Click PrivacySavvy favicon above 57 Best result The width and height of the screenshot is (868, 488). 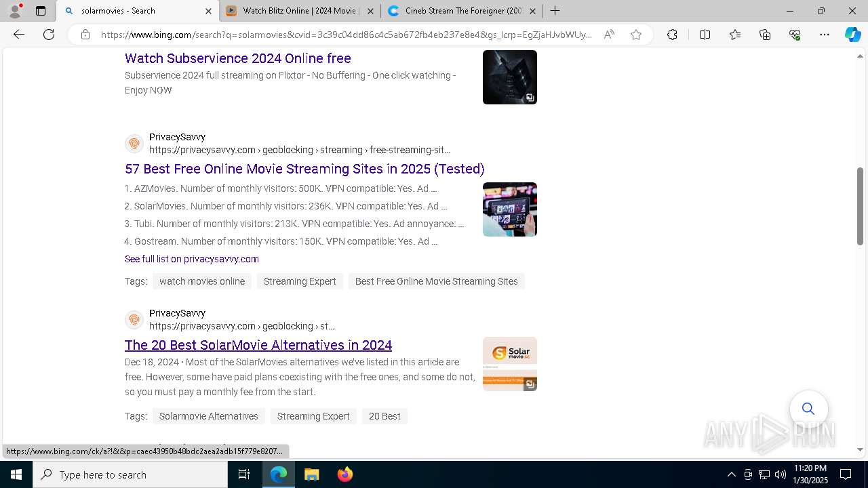tap(134, 144)
